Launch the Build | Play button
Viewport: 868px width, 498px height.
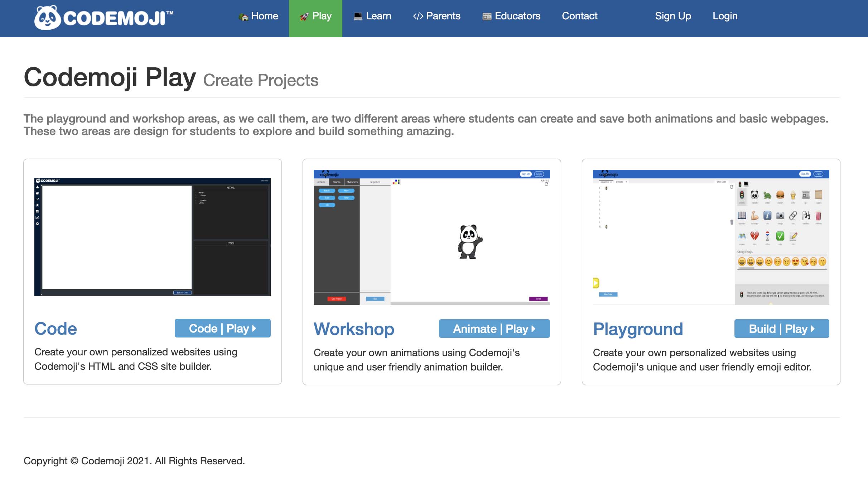(x=782, y=329)
